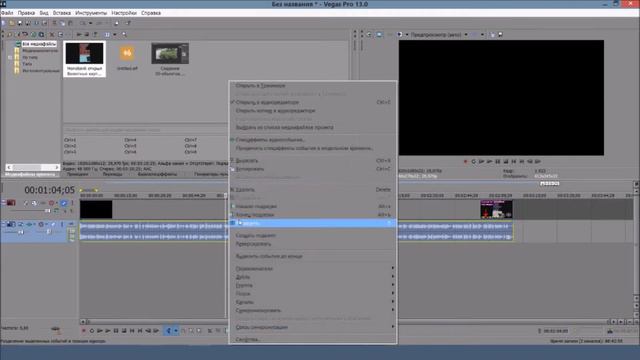Open the undo history dropdown arrow
The image size is (640, 360).
click(90, 23)
